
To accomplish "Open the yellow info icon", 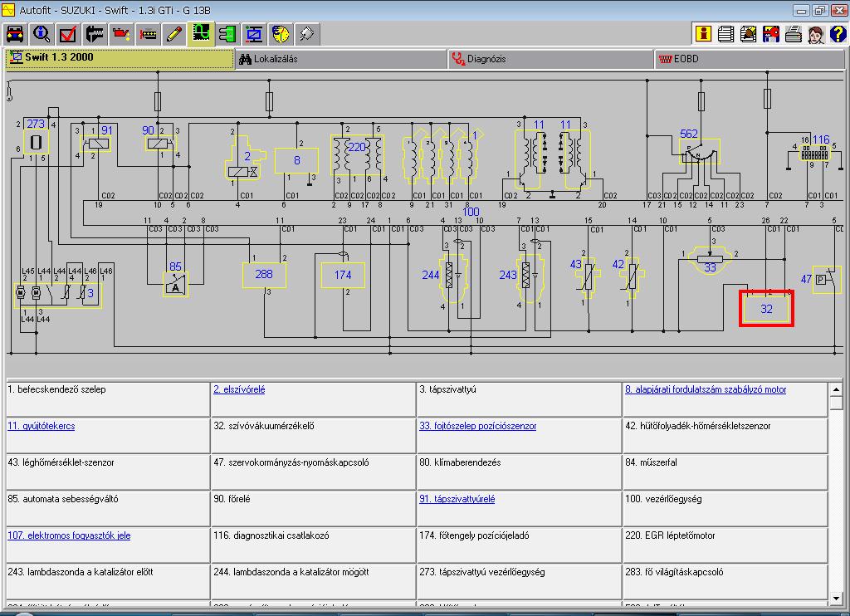I will click(703, 33).
